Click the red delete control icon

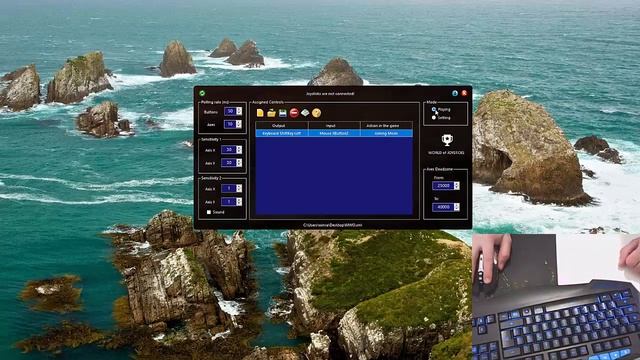[x=294, y=113]
